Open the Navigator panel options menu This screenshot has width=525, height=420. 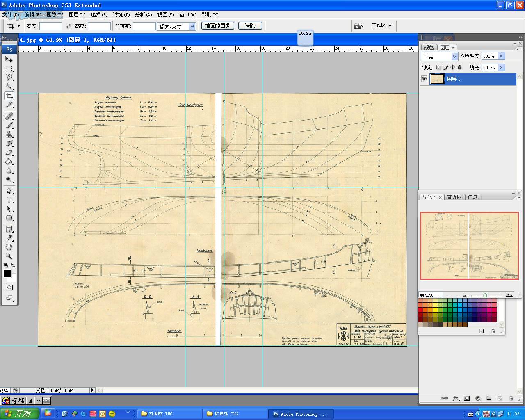click(x=518, y=198)
